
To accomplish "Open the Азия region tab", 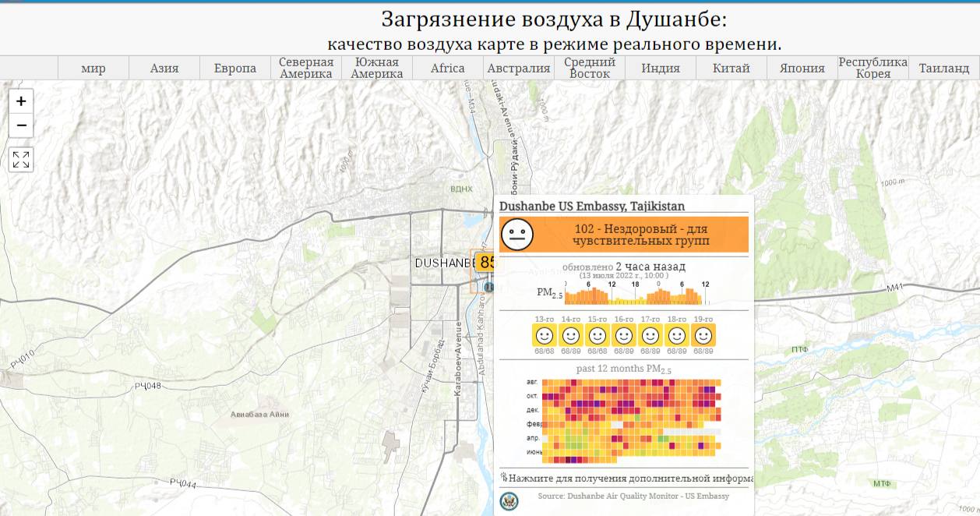I will [164, 68].
